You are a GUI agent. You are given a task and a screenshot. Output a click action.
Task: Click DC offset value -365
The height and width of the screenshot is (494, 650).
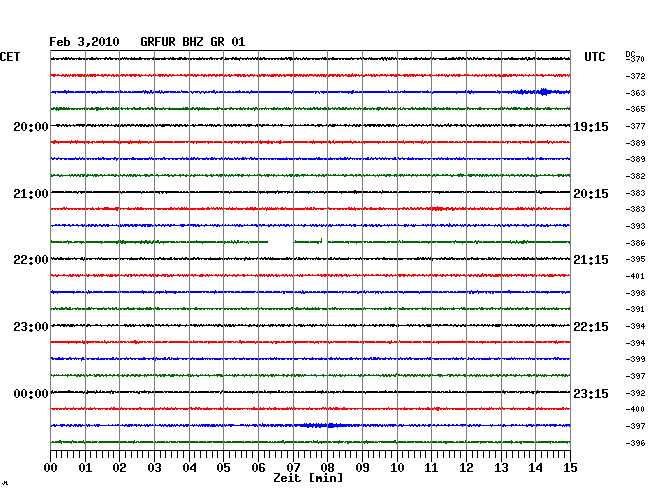coord(635,109)
